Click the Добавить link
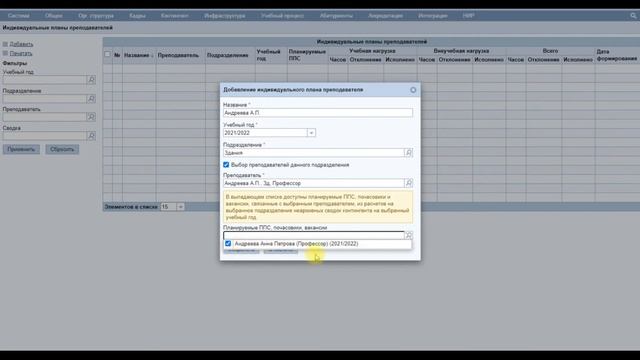The height and width of the screenshot is (360, 640). click(21, 44)
